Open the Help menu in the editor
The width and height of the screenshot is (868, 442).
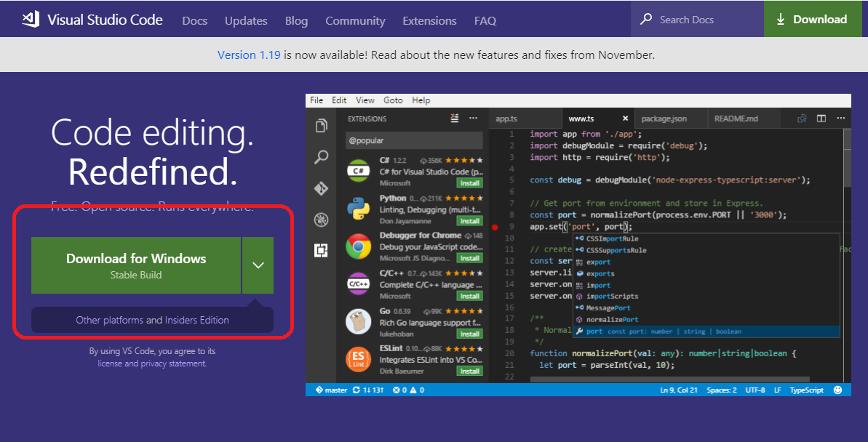click(x=421, y=100)
